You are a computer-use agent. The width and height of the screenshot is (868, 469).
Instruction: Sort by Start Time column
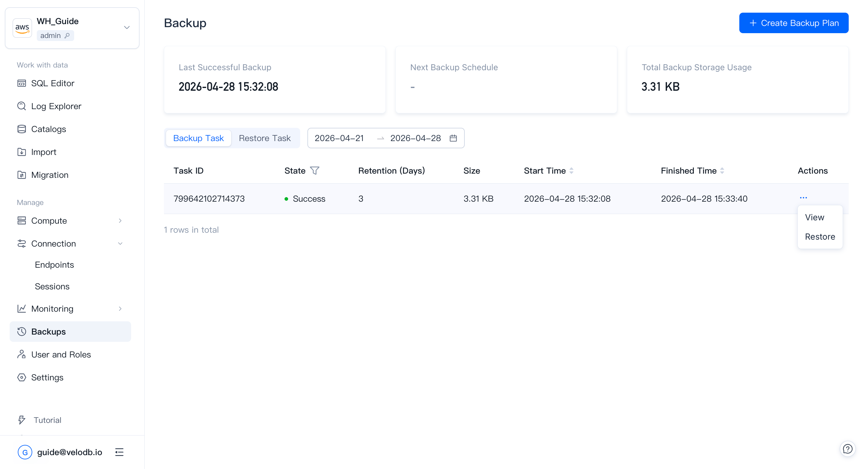571,171
